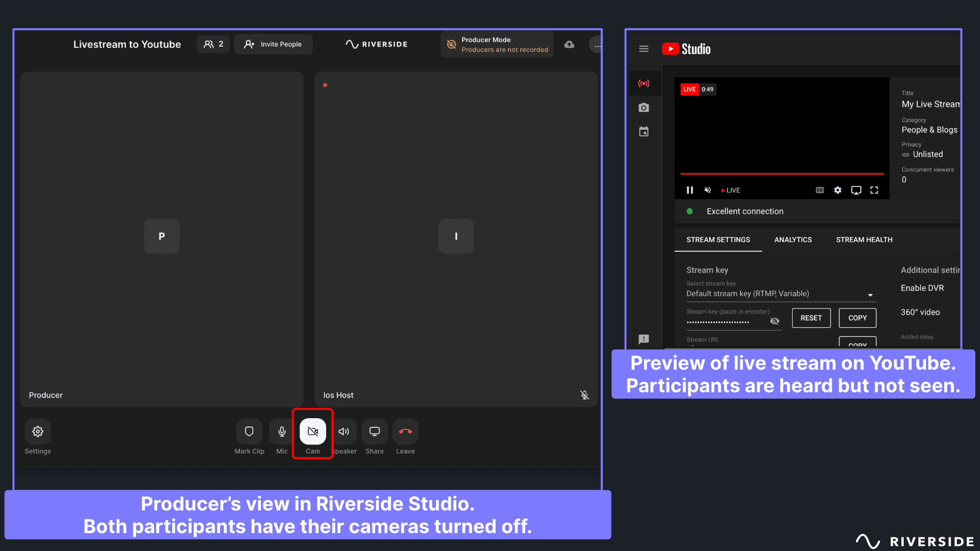980x551 pixels.
Task: Click the Enable DVR setting
Action: (922, 288)
